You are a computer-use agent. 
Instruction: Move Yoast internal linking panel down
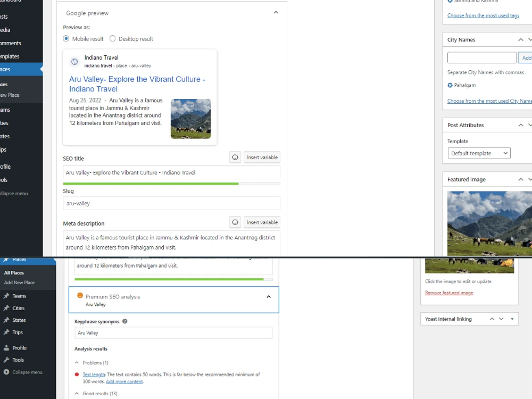click(x=501, y=319)
